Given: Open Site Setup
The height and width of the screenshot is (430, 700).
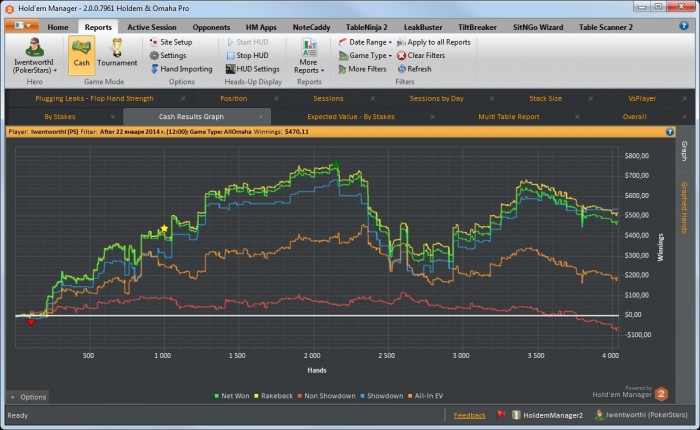Looking at the screenshot, I should pos(171,42).
